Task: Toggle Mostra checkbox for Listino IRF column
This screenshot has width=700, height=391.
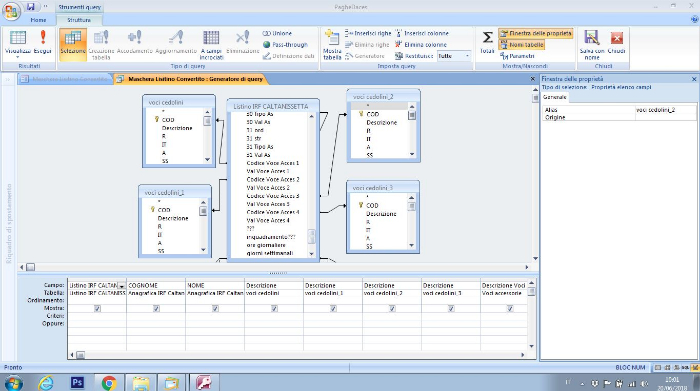Action: pos(97,308)
